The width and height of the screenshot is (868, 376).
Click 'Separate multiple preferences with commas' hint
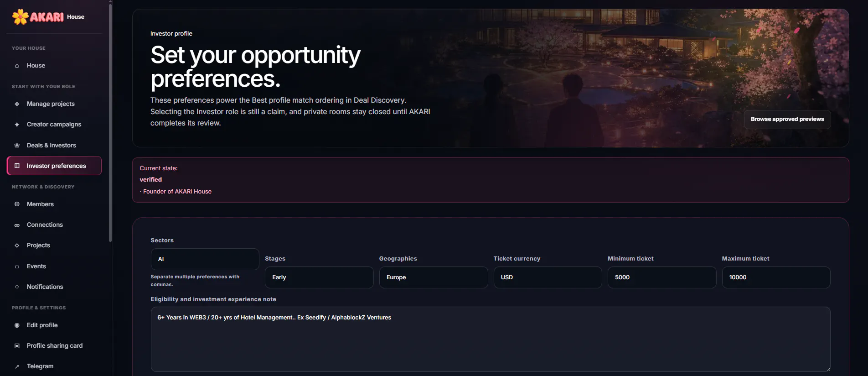click(x=195, y=281)
